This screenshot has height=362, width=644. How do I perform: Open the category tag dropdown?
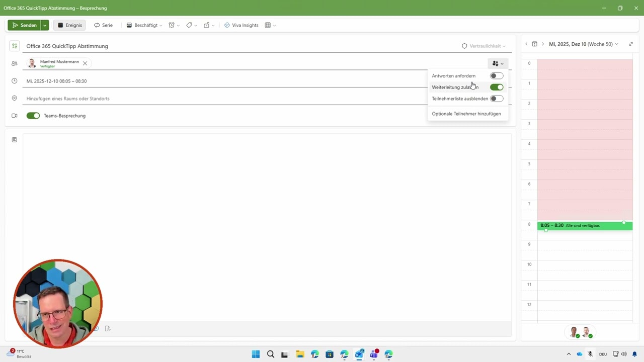coord(191,25)
